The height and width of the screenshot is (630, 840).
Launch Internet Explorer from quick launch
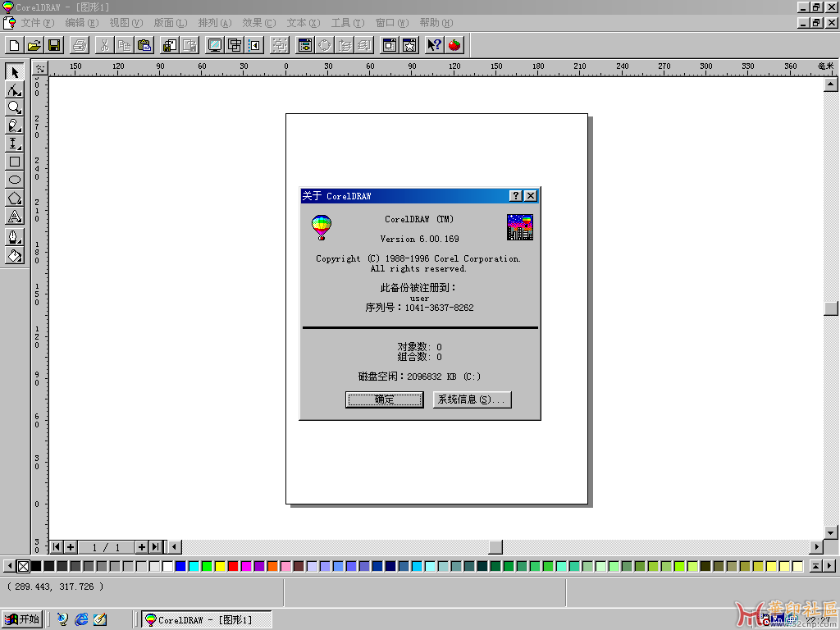coord(81,619)
